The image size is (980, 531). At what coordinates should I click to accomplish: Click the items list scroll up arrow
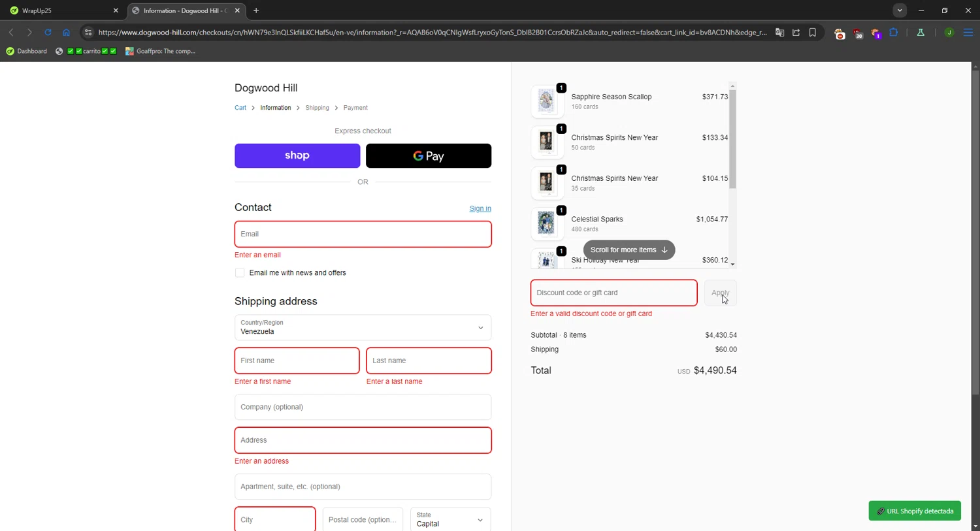732,86
